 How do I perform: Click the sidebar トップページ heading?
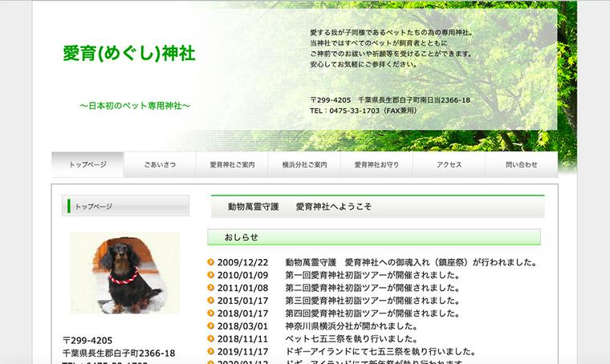tap(126, 206)
